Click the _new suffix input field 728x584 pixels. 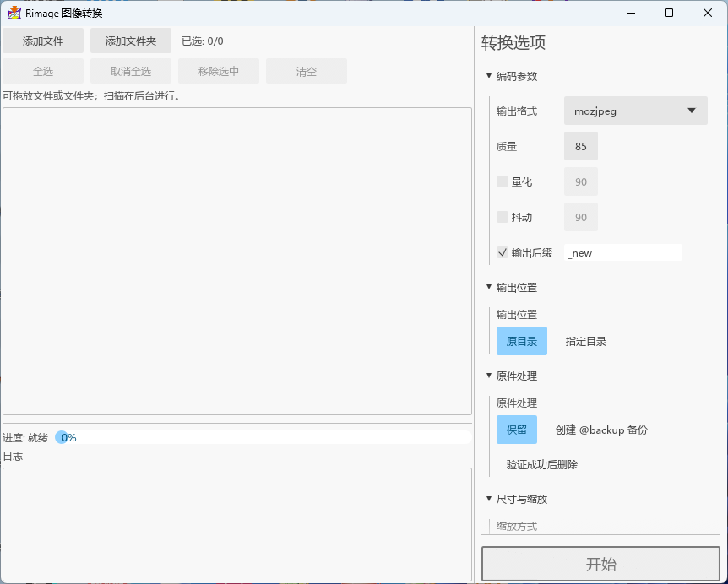[x=623, y=253]
